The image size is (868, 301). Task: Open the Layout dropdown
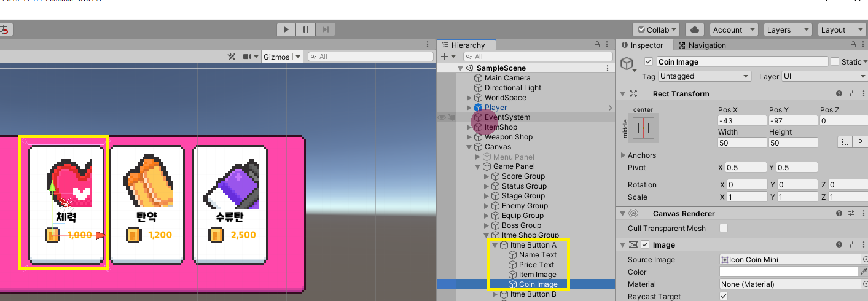tap(842, 29)
